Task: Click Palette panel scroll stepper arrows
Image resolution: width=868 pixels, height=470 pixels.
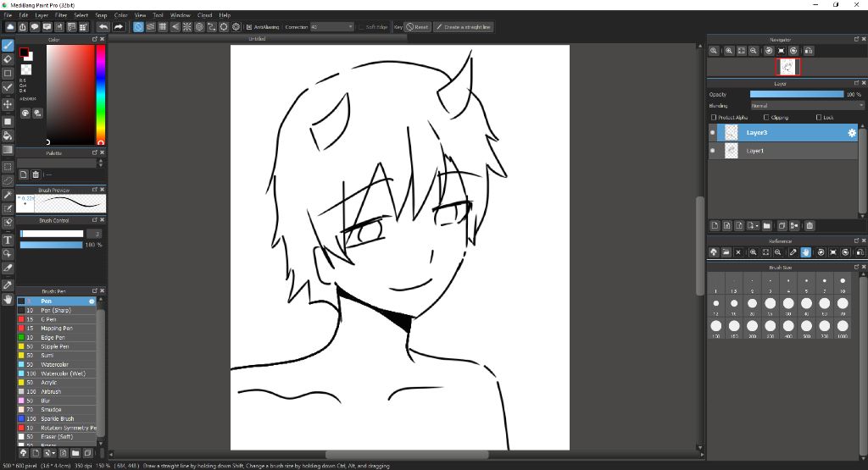Action: (x=100, y=163)
